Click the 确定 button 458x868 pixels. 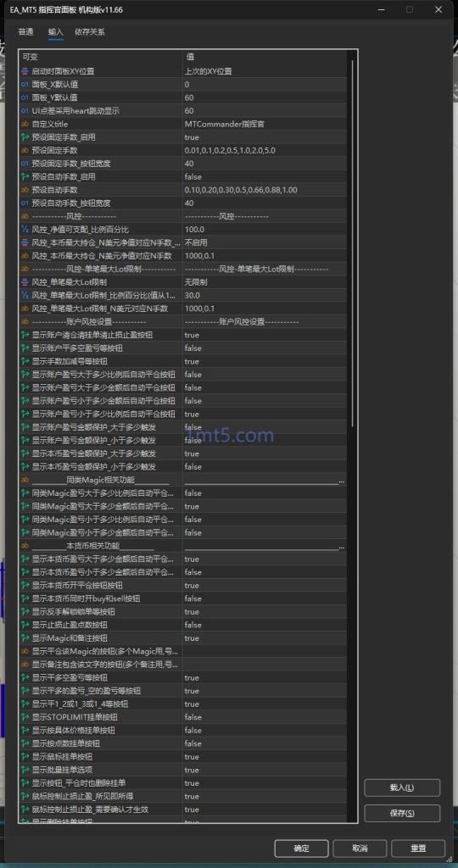pyautogui.click(x=301, y=848)
